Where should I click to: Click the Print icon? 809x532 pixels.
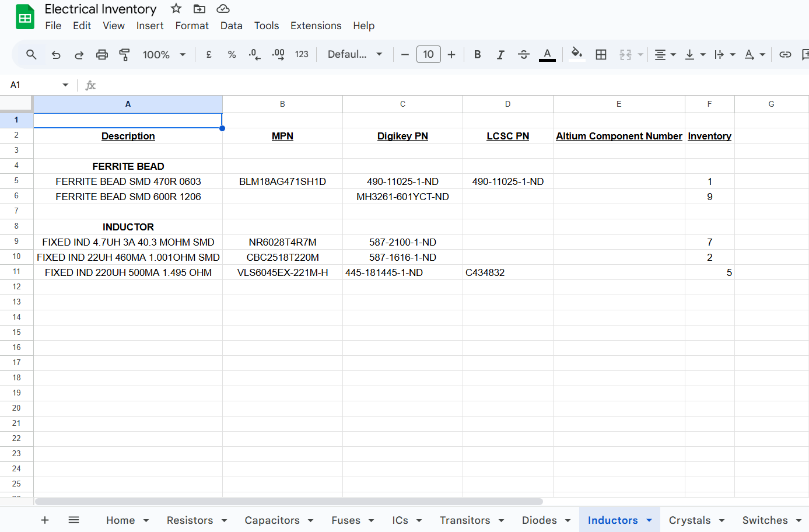(x=102, y=55)
